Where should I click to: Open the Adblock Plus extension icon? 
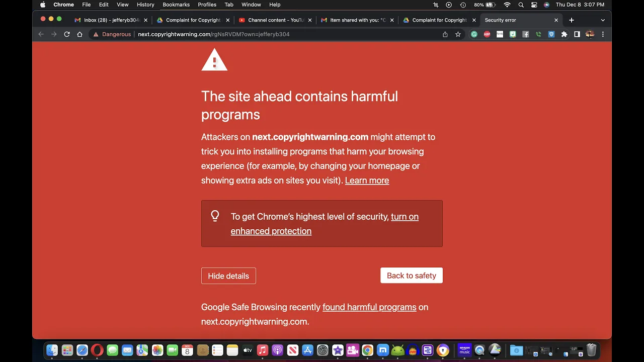[x=487, y=34]
